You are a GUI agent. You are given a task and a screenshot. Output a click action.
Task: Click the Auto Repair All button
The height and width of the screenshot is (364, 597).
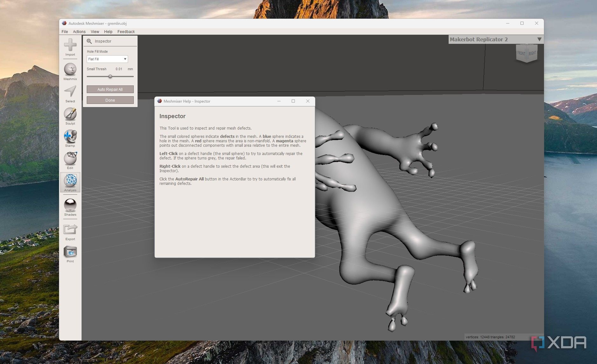110,89
